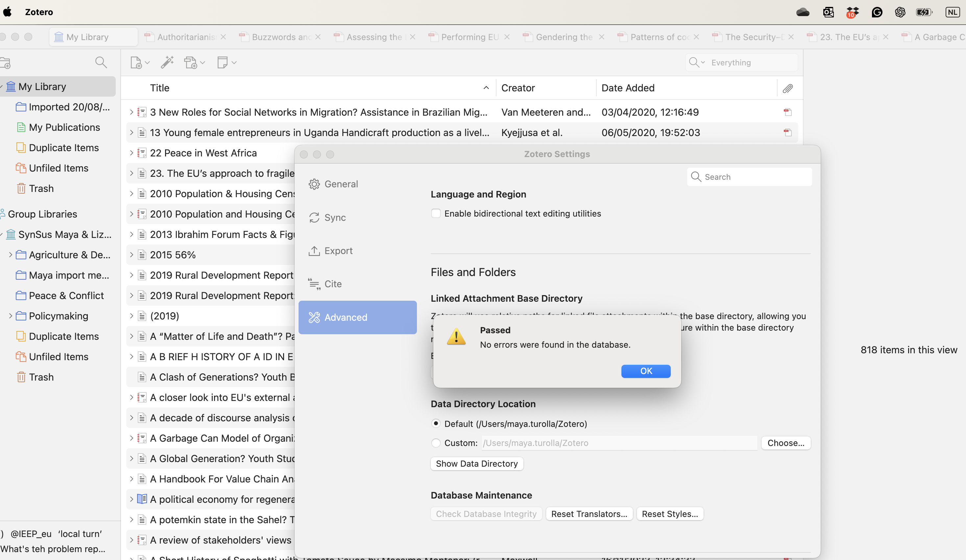Click the New Note toolbar icon

(x=223, y=62)
